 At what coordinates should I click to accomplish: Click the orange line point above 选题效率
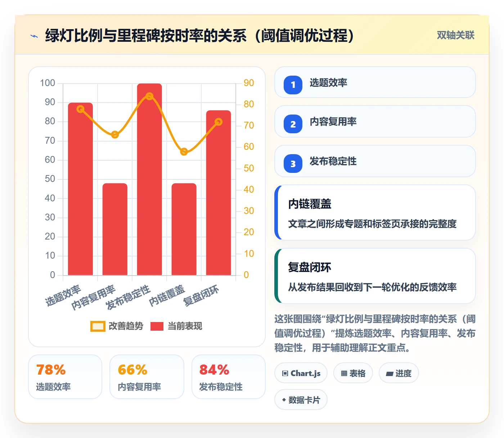click(x=80, y=109)
